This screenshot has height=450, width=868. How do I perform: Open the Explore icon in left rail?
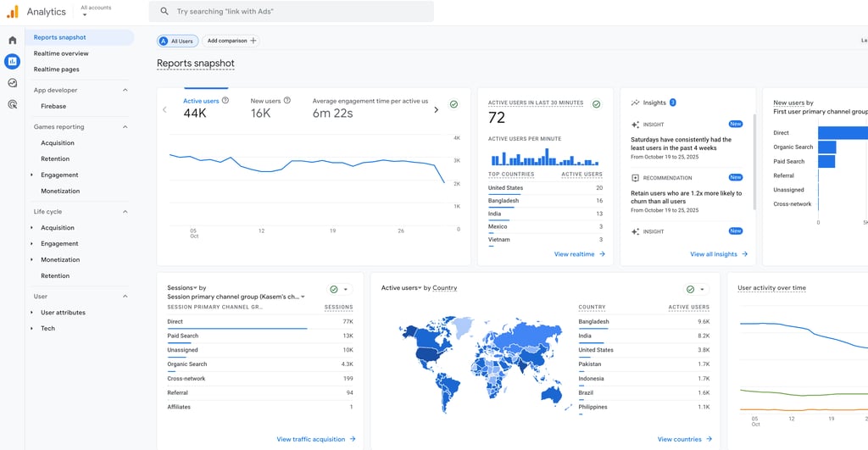click(12, 83)
